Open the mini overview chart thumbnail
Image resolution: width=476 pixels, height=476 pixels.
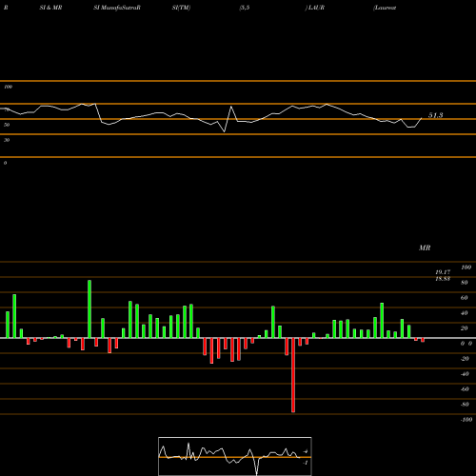click(x=235, y=456)
